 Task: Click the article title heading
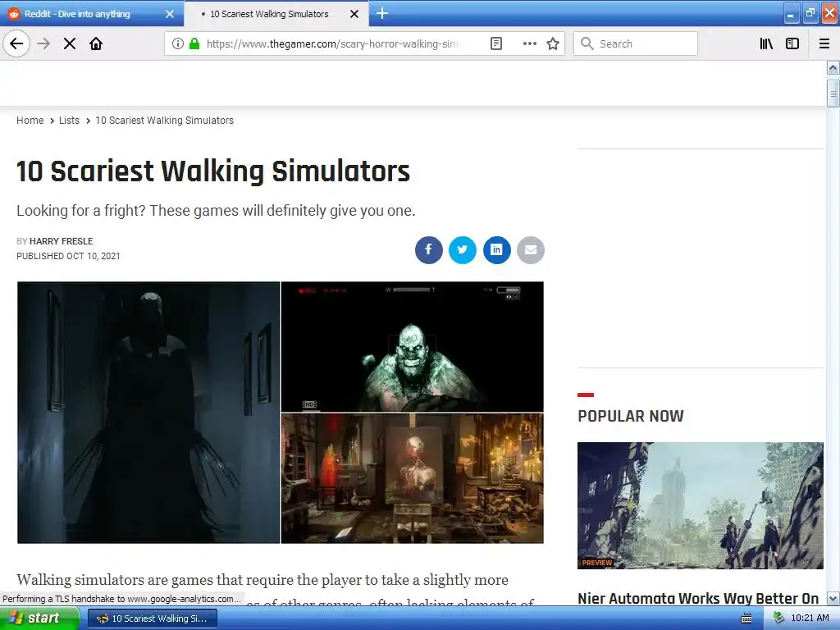click(x=213, y=171)
